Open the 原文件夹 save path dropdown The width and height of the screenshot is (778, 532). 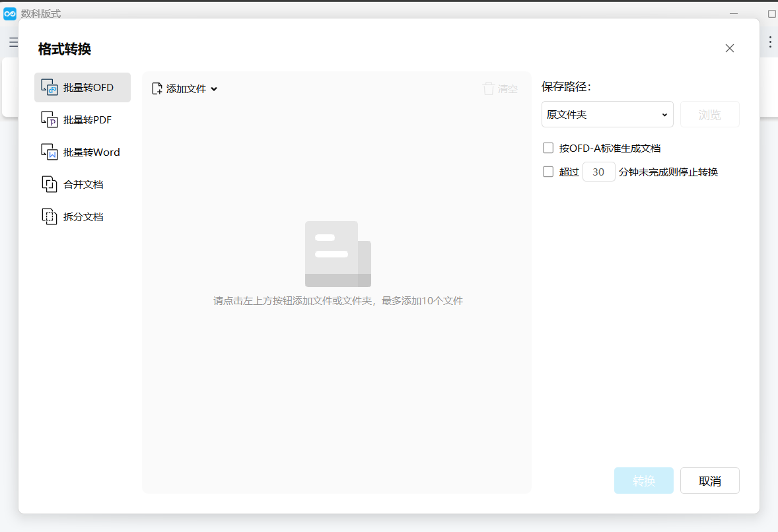coord(608,115)
